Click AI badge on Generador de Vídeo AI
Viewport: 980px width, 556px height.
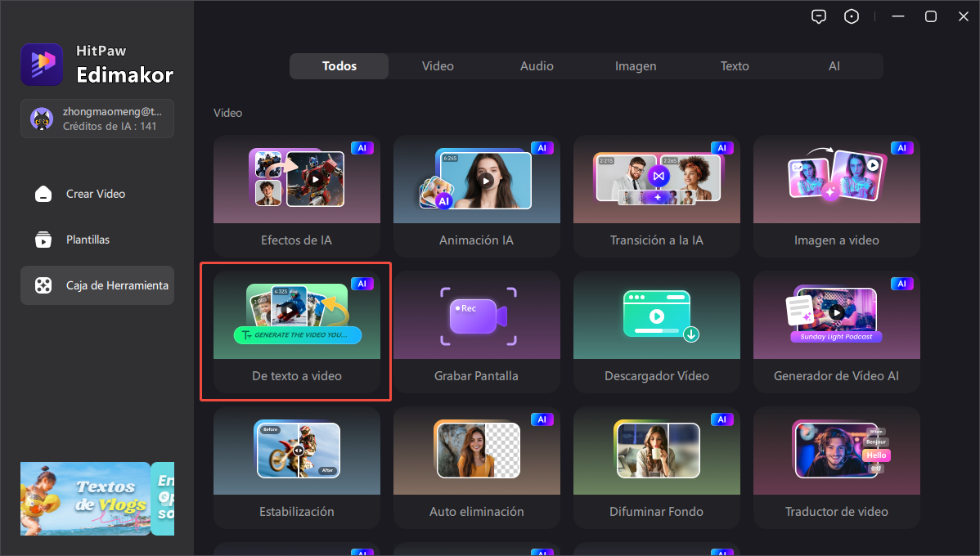[x=901, y=284]
